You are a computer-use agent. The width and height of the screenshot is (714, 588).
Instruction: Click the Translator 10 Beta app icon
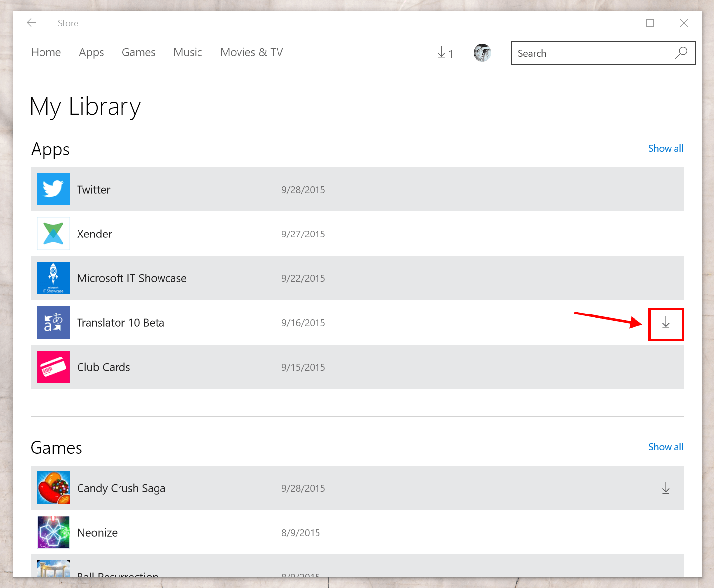[53, 322]
